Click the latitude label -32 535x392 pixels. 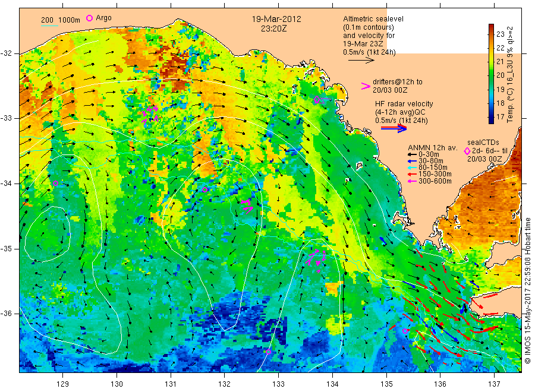(x=6, y=53)
